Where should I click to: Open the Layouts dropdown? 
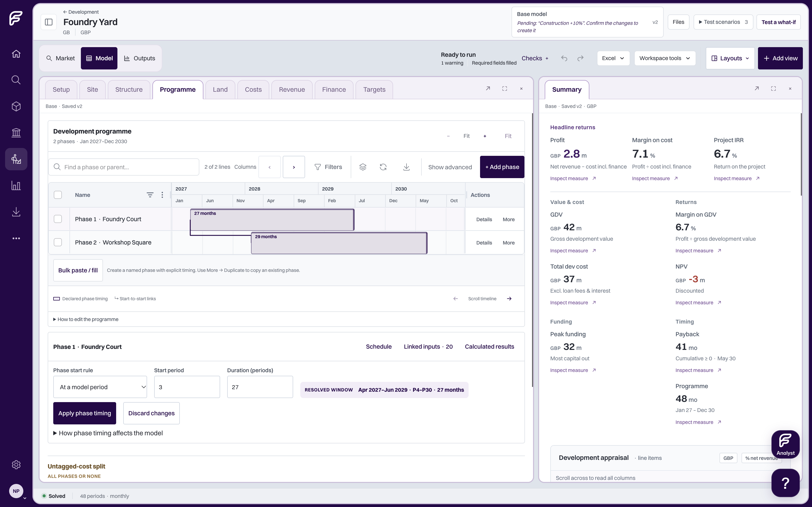[x=730, y=58]
